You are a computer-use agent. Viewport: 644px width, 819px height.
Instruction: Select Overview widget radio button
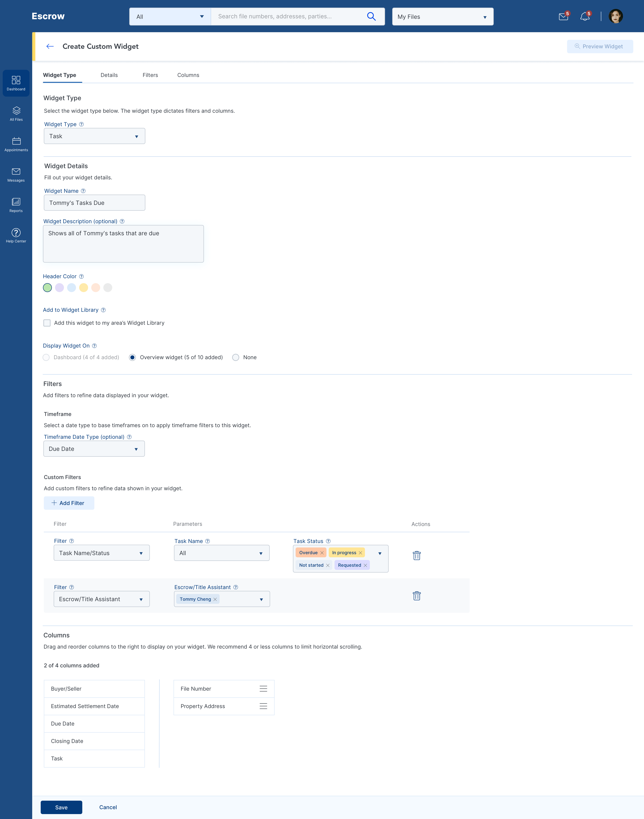(132, 357)
